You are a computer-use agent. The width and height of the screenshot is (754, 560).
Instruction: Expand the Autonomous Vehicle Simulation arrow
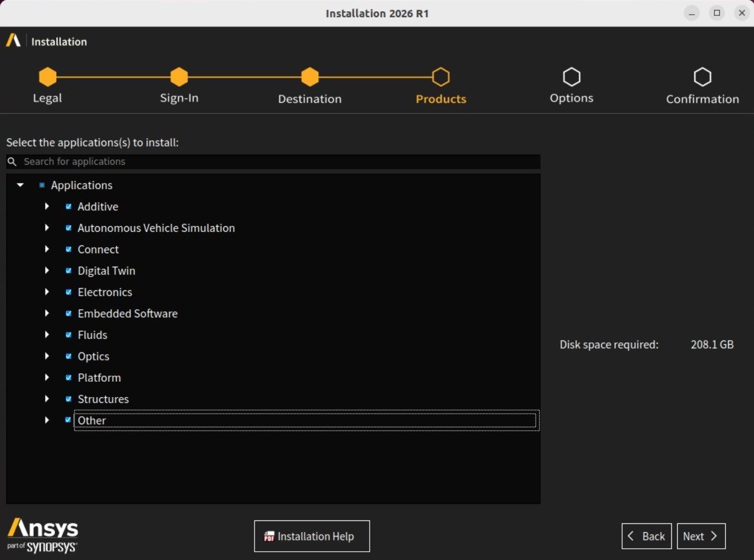[47, 228]
